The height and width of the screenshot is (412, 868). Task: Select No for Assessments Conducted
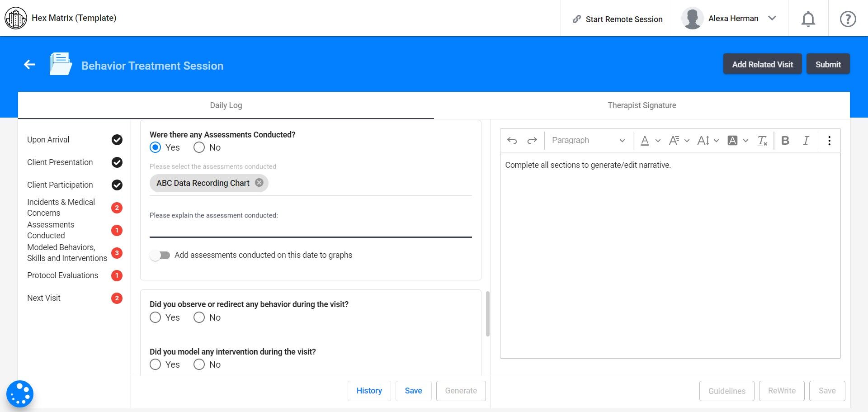199,147
